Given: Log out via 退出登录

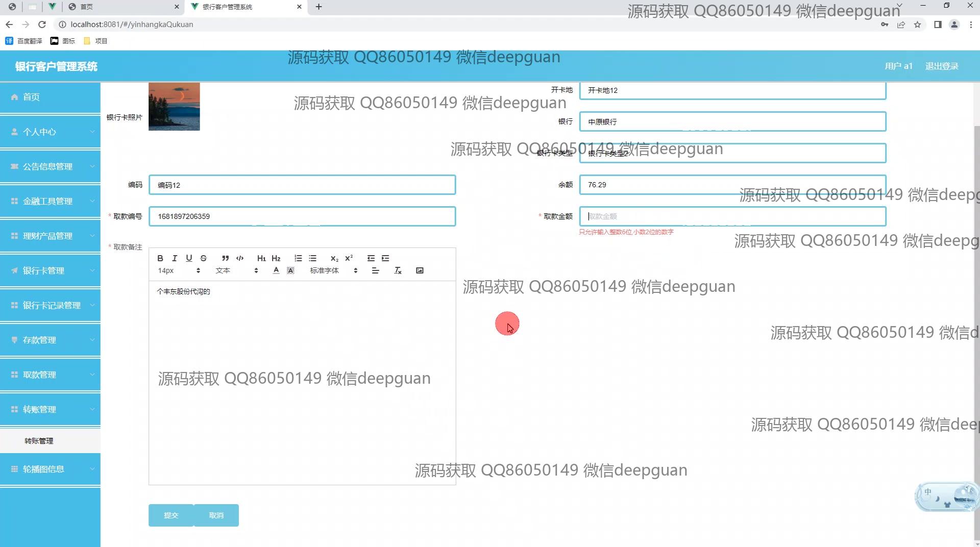Looking at the screenshot, I should point(942,66).
